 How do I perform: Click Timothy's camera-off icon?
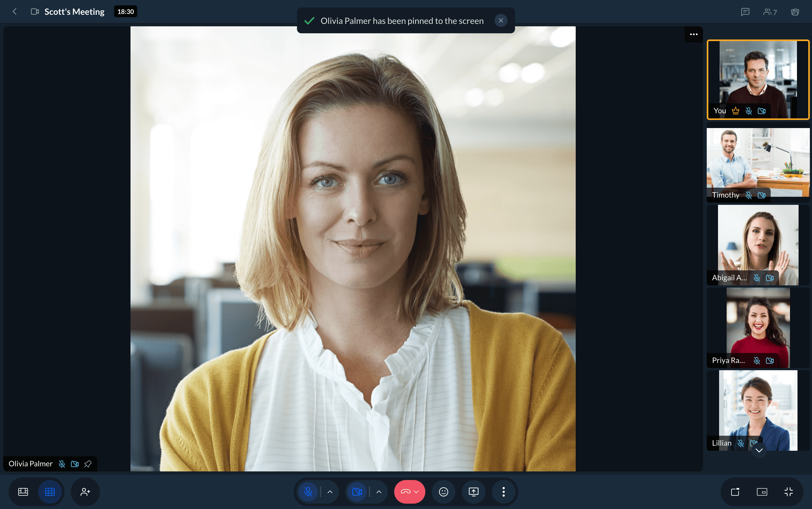coord(762,195)
